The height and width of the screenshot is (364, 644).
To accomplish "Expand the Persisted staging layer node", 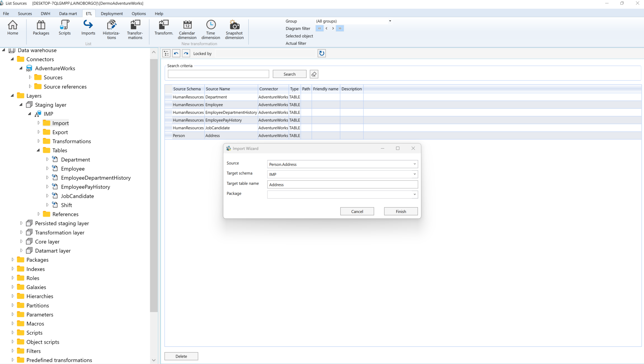I will click(21, 223).
